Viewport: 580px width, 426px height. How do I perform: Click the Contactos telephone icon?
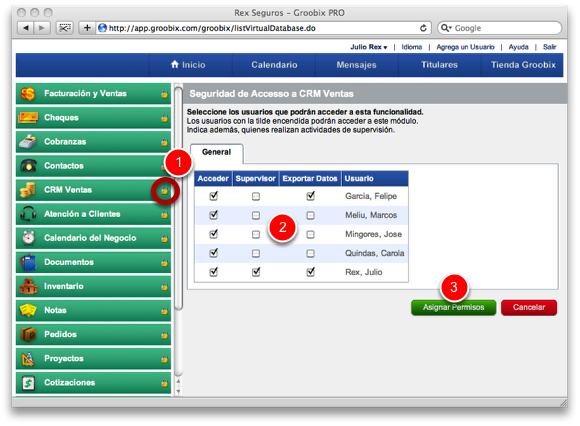coord(28,166)
